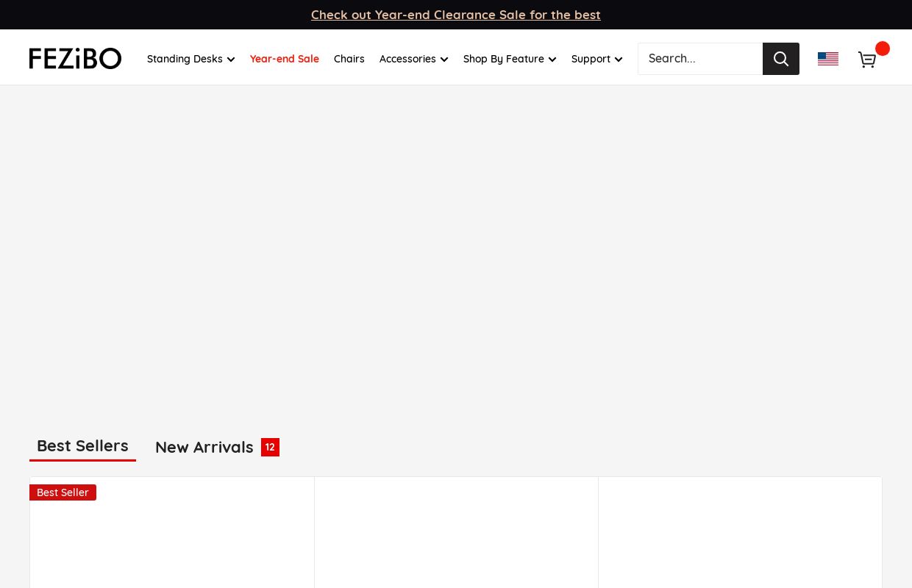
Task: Expand the Support menu
Action: (596, 59)
